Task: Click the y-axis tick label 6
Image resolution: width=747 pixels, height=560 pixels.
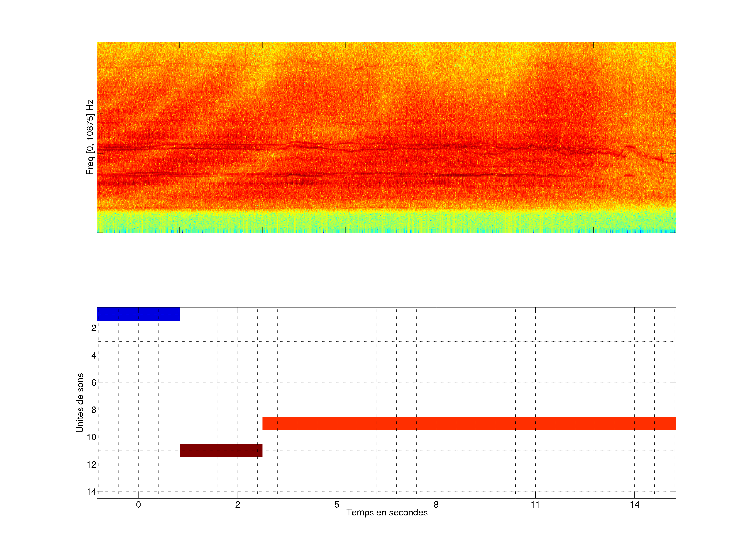Action: coord(94,382)
